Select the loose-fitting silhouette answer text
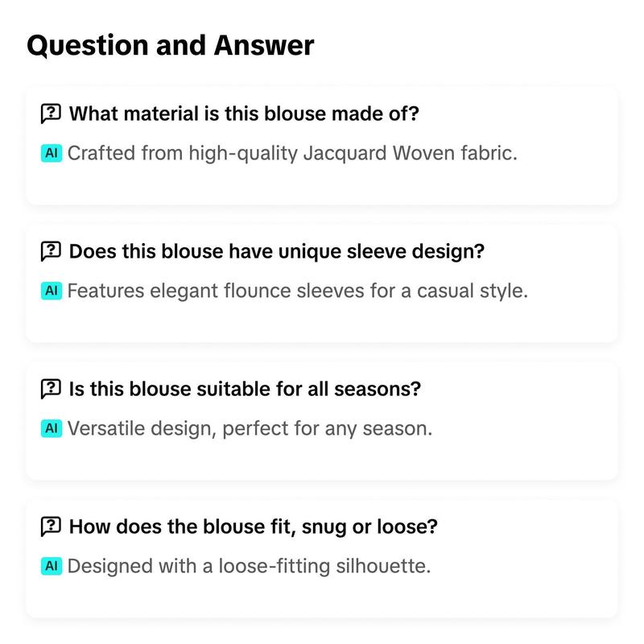Screen dimensions: 644x644 pos(249,566)
